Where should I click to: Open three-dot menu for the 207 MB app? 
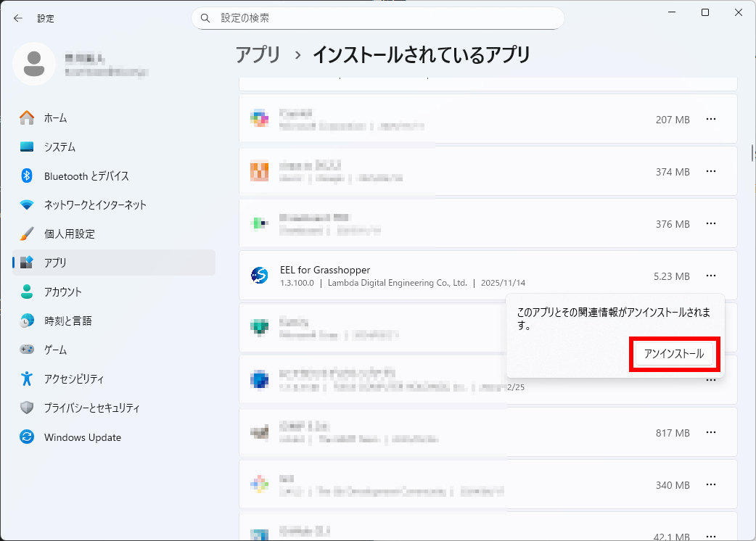tap(710, 119)
